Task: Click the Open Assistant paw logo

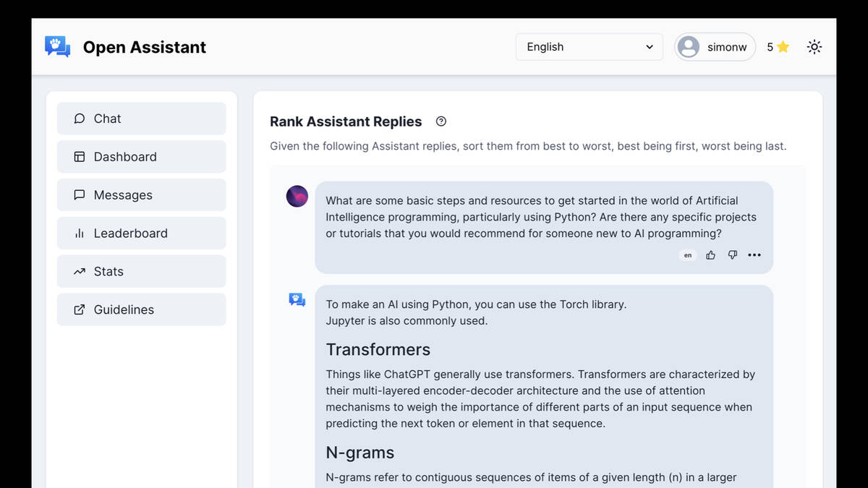Action: tap(57, 47)
